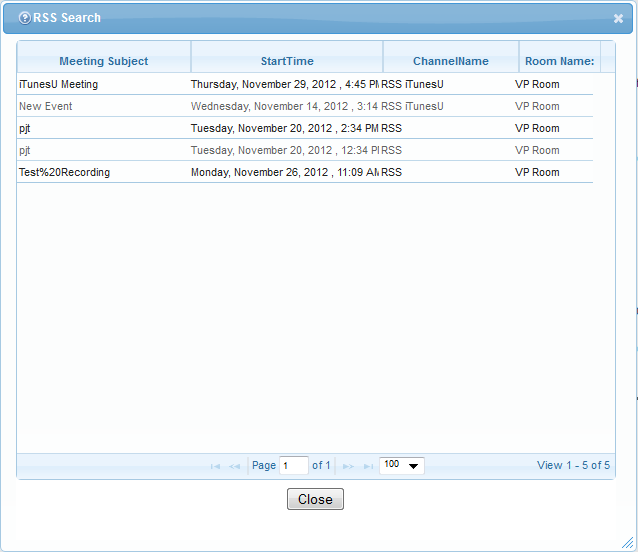Click the dialog resize grip in corner

click(628, 542)
